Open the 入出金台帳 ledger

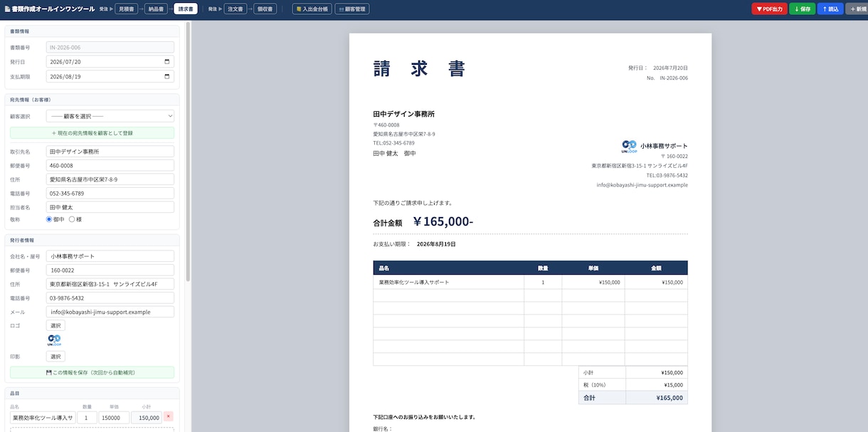pyautogui.click(x=312, y=9)
